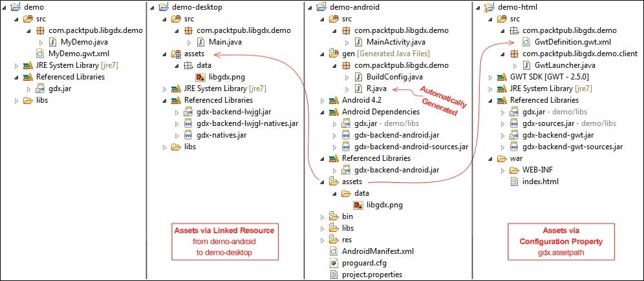Expand Android 4.2 node
The height and width of the screenshot is (281, 644).
322,100
